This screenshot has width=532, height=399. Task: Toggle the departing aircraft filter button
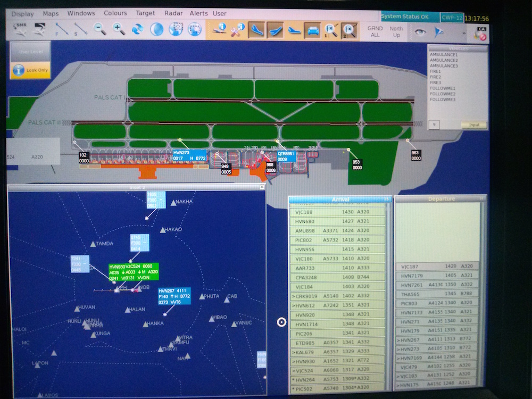pyautogui.click(x=275, y=30)
